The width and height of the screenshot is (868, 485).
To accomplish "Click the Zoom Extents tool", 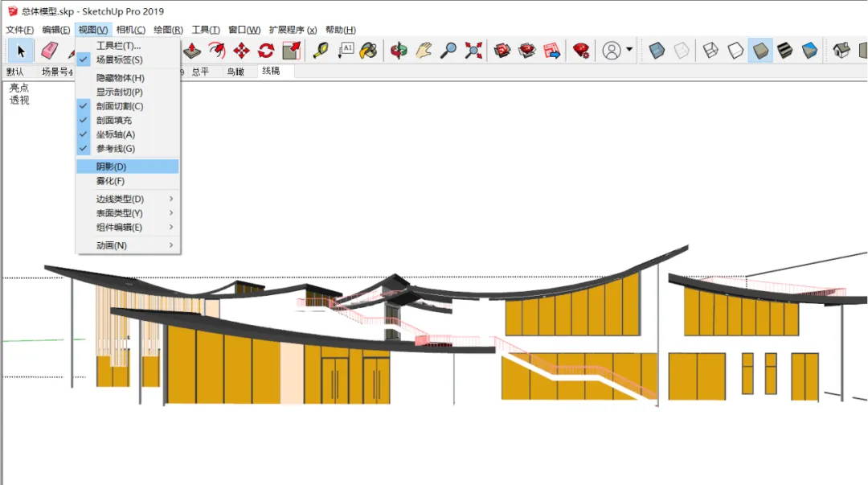I will (473, 51).
